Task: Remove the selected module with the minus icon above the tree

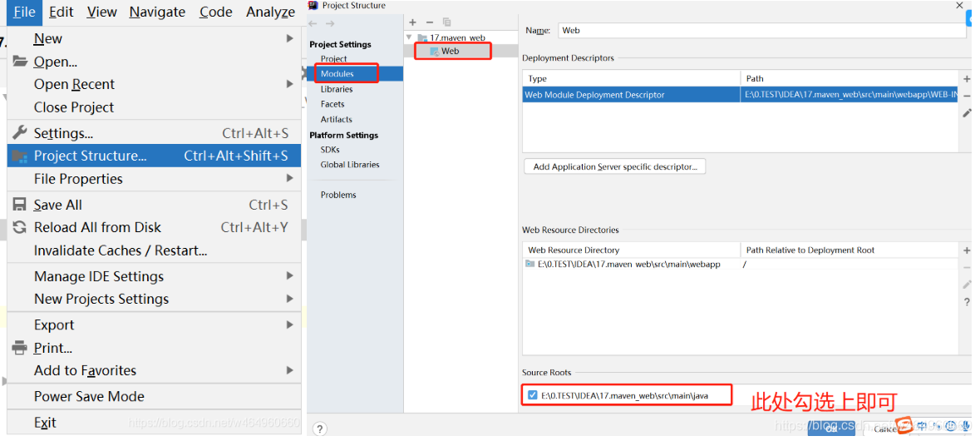Action: pyautogui.click(x=430, y=22)
